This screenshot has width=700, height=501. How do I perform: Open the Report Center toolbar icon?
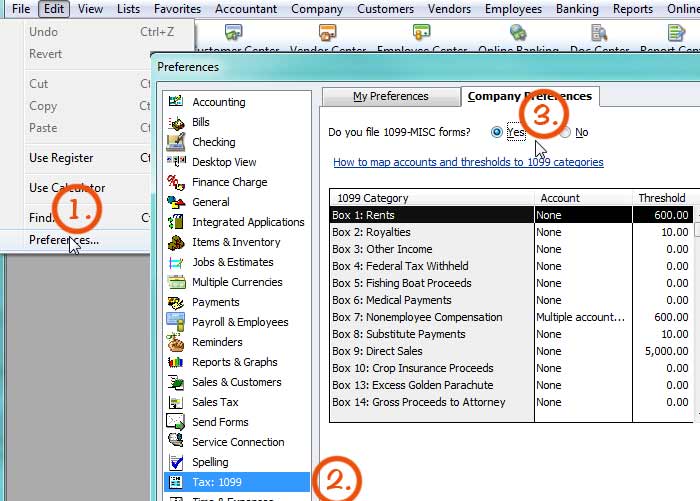coord(676,32)
